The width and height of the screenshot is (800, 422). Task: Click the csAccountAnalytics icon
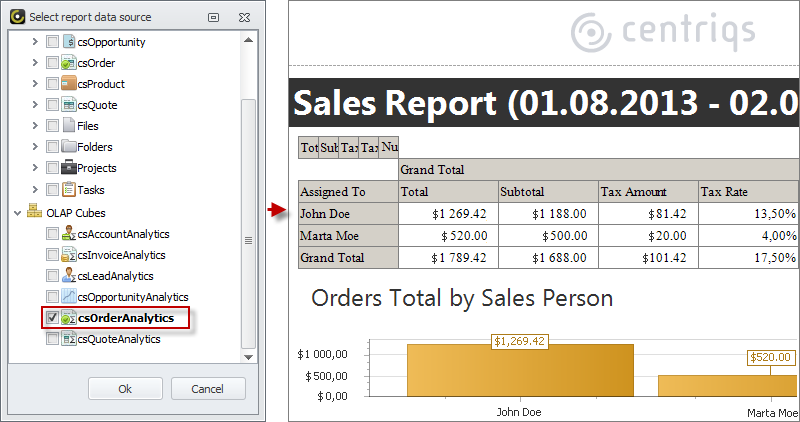click(68, 234)
